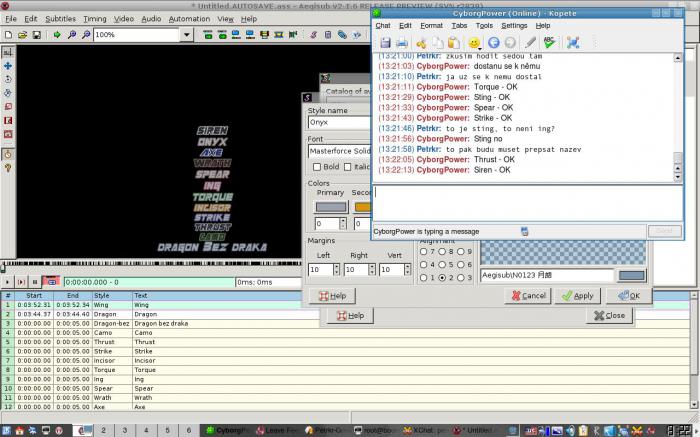Enable the Italic checkbox
Viewport: 700px width, 437px height.
point(348,167)
